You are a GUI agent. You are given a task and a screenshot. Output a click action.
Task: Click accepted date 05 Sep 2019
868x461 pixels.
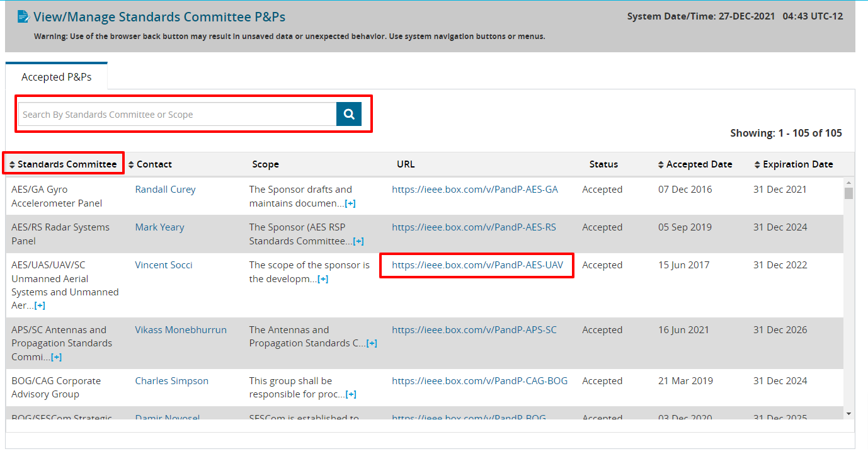tap(685, 227)
